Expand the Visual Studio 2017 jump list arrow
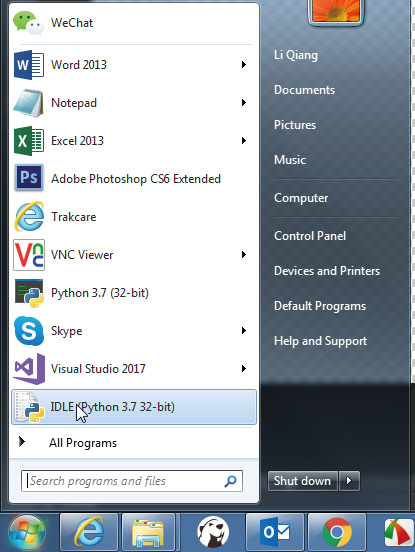Image resolution: width=415 pixels, height=552 pixels. tap(244, 369)
